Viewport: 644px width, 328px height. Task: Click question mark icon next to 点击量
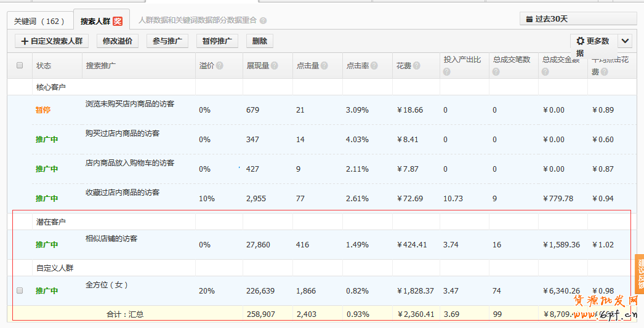click(324, 66)
